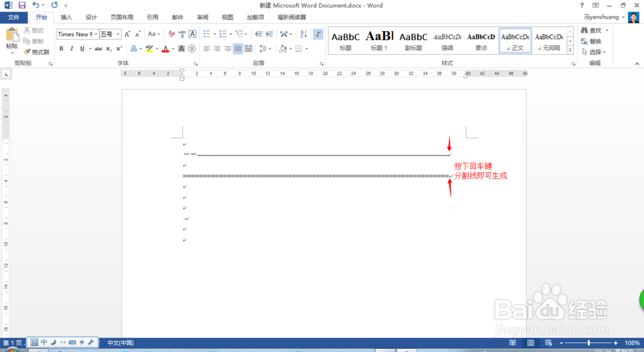Open the font name dropdown
Screen dimensions: 644x352
pos(96,34)
